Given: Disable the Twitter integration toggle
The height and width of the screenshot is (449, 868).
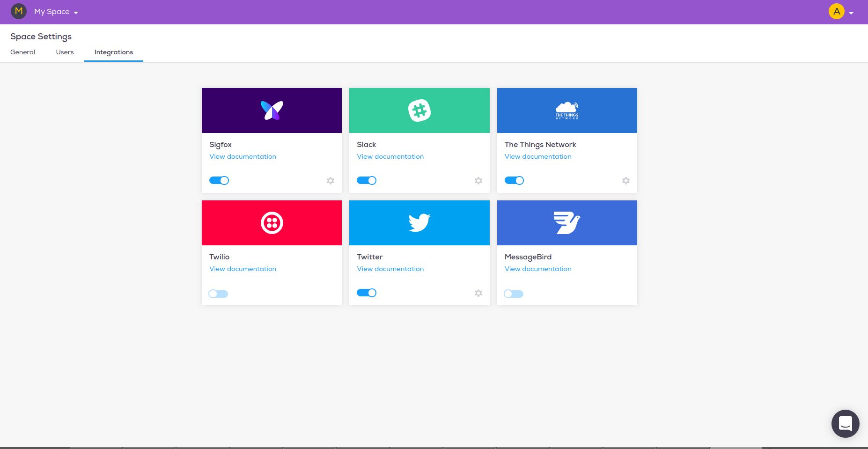Looking at the screenshot, I should 367,293.
